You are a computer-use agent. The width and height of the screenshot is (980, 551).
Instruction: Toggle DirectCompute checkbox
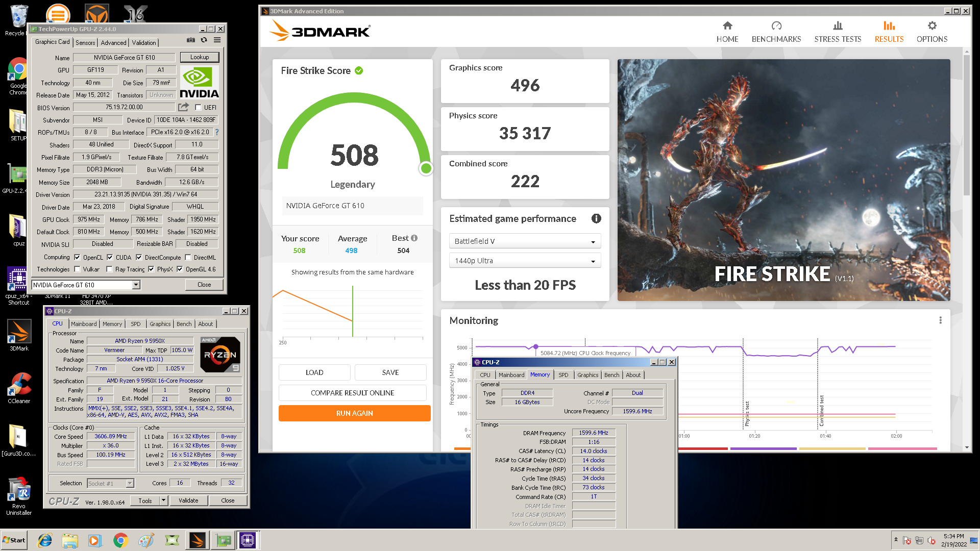[139, 258]
